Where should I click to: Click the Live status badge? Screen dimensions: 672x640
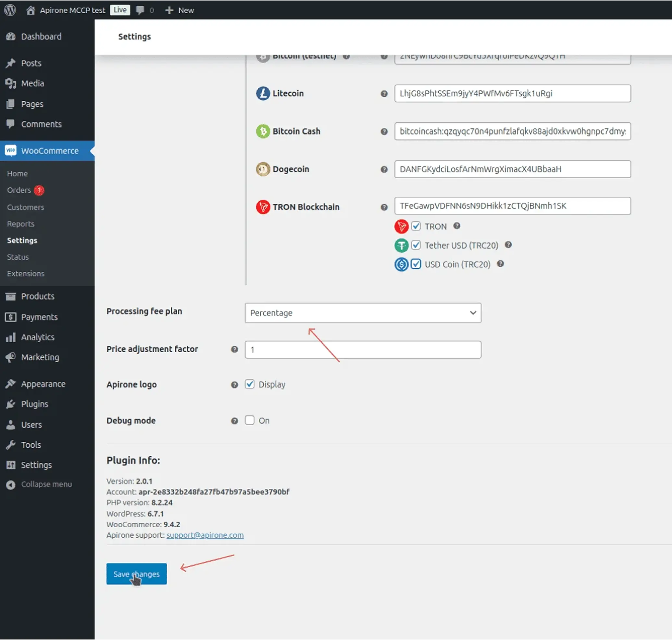(120, 10)
